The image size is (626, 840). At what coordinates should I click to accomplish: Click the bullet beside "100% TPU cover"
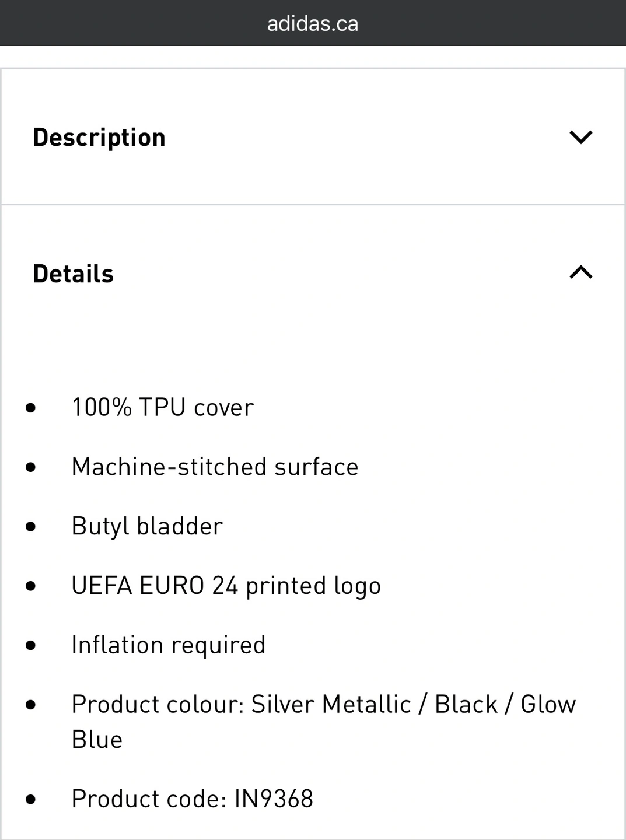tap(31, 408)
